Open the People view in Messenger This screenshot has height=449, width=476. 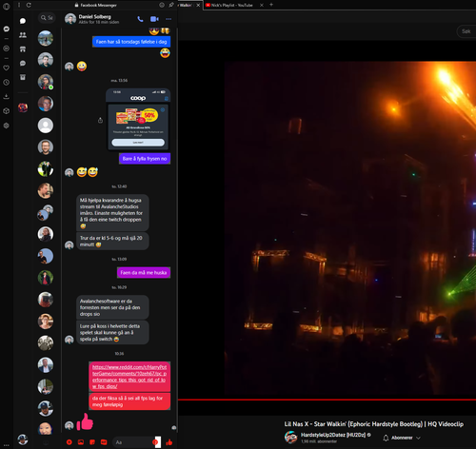tap(23, 35)
